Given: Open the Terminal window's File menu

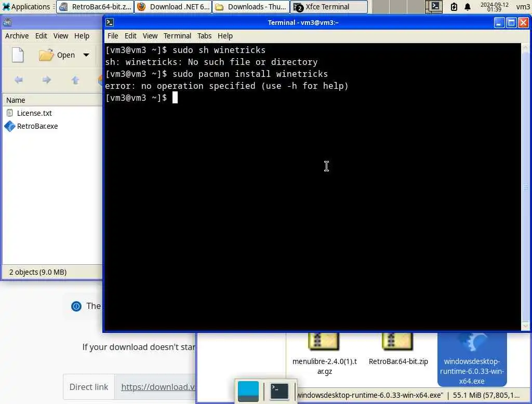Looking at the screenshot, I should coord(113,36).
